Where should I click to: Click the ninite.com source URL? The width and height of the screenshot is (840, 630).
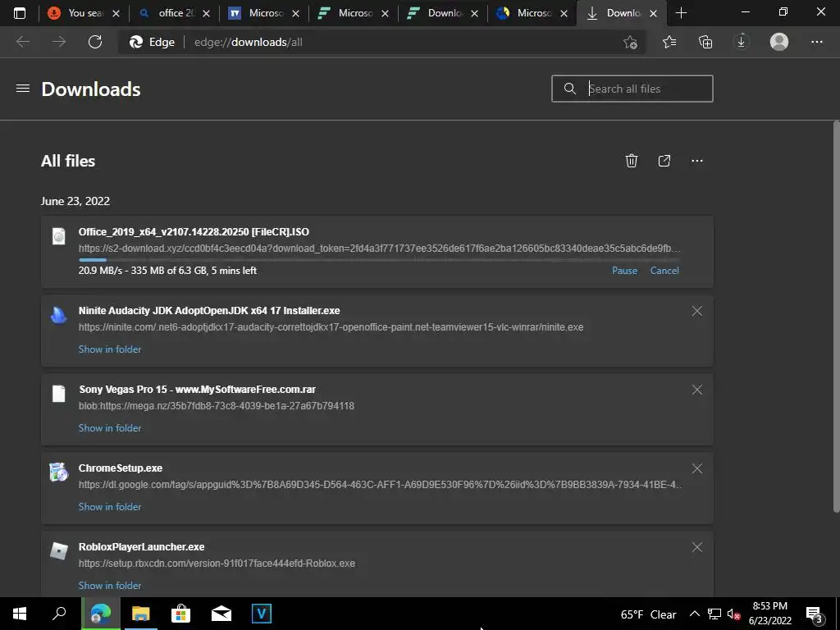331,327
